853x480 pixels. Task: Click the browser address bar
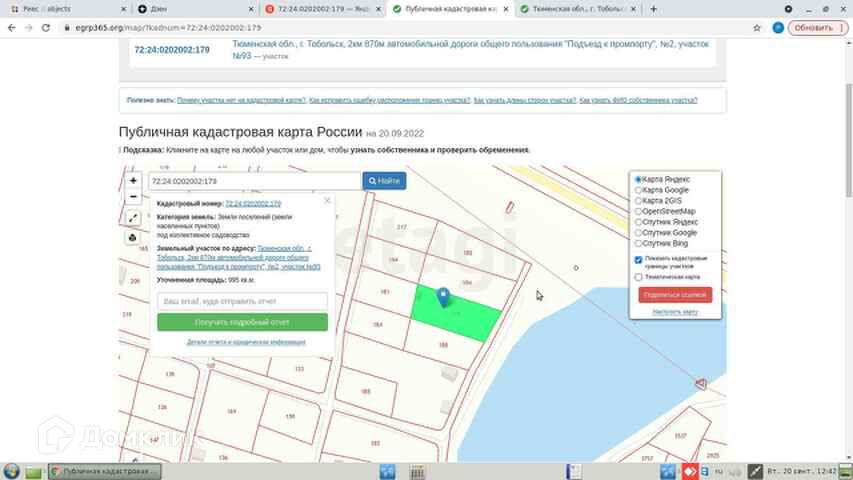coord(403,28)
